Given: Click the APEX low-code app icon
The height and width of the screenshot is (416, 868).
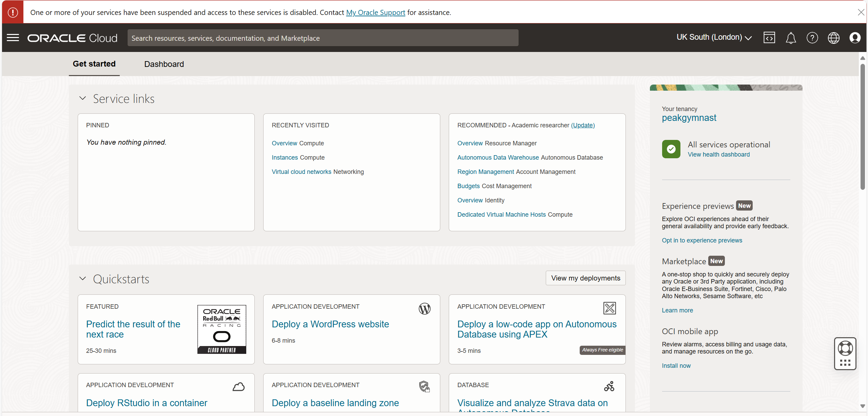Looking at the screenshot, I should [610, 308].
